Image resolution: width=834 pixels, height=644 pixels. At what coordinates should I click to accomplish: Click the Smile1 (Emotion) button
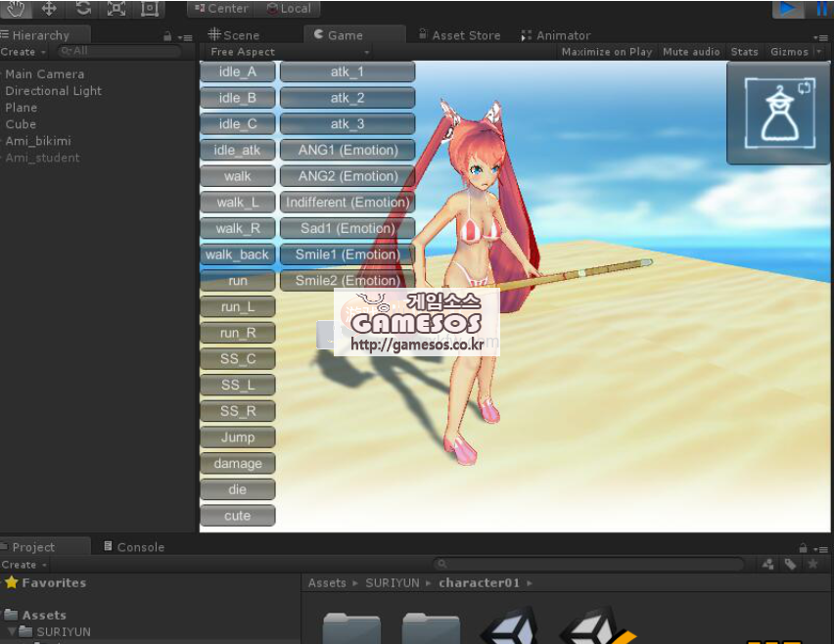click(x=347, y=254)
